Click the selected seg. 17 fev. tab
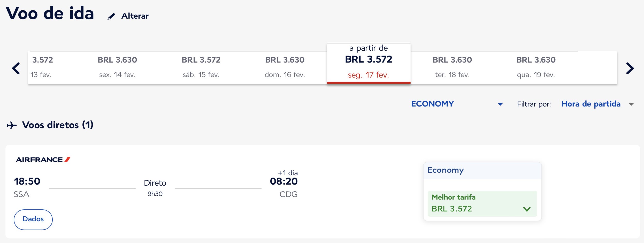The height and width of the screenshot is (243, 644). [x=369, y=63]
